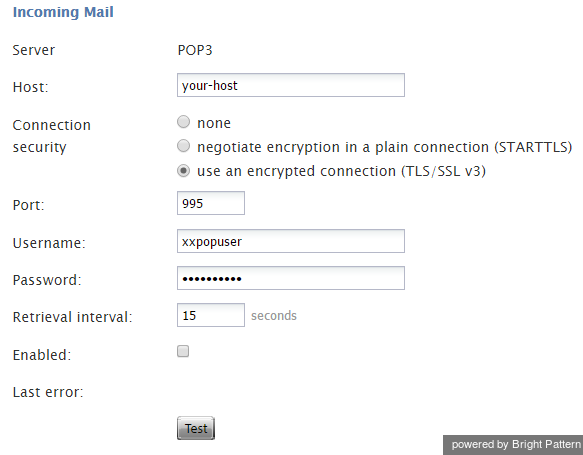583x455 pixels.
Task: Focus the Host input field containing your-host
Action: (x=291, y=85)
